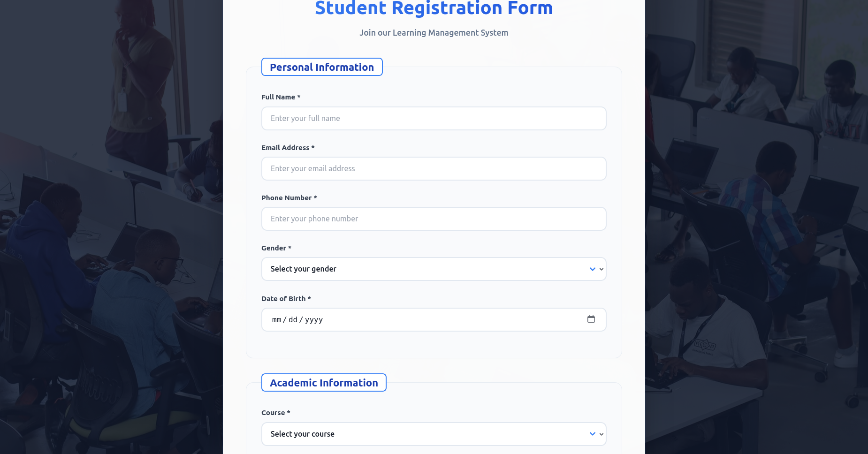Image resolution: width=868 pixels, height=454 pixels.
Task: Click the Gender dropdown chevron arrow
Action: [x=593, y=269]
